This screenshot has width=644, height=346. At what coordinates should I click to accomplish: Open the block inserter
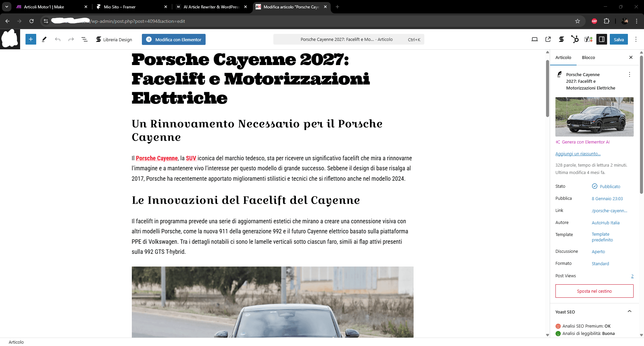click(31, 39)
